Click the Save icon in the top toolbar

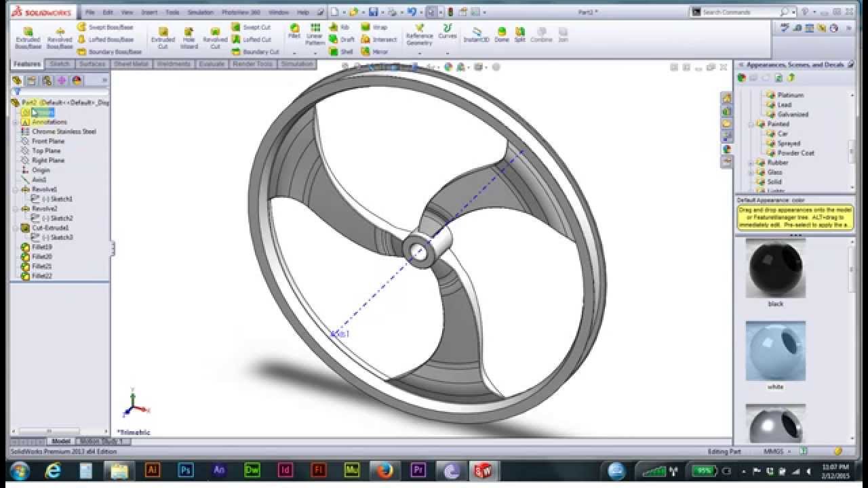pos(373,12)
